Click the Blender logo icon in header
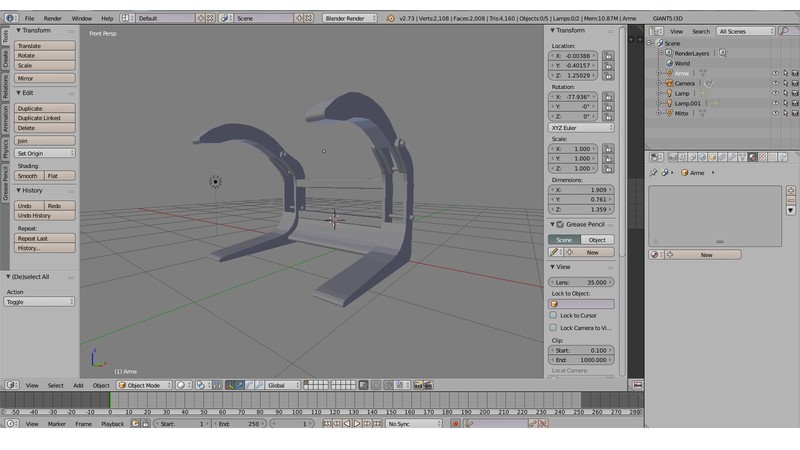The image size is (800, 450). point(389,18)
